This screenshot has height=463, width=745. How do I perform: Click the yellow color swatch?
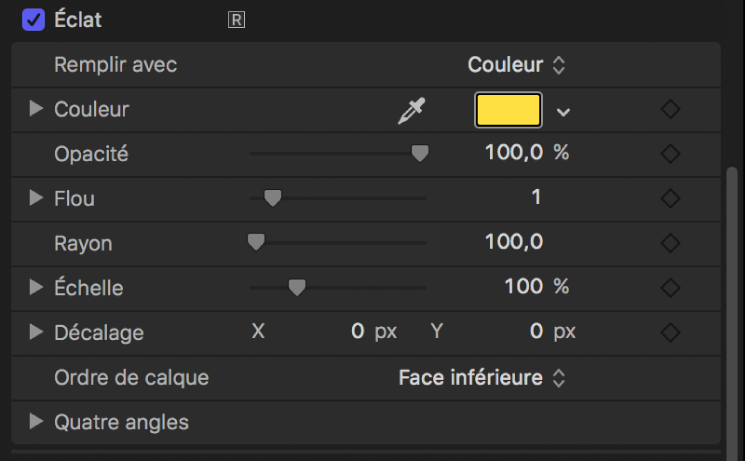[x=508, y=110]
